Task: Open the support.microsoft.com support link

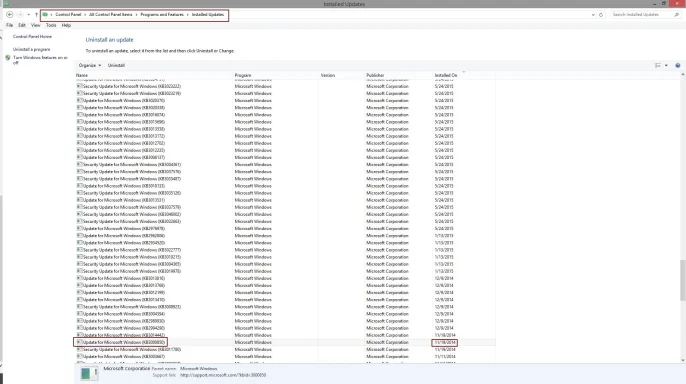Action: tap(223, 375)
